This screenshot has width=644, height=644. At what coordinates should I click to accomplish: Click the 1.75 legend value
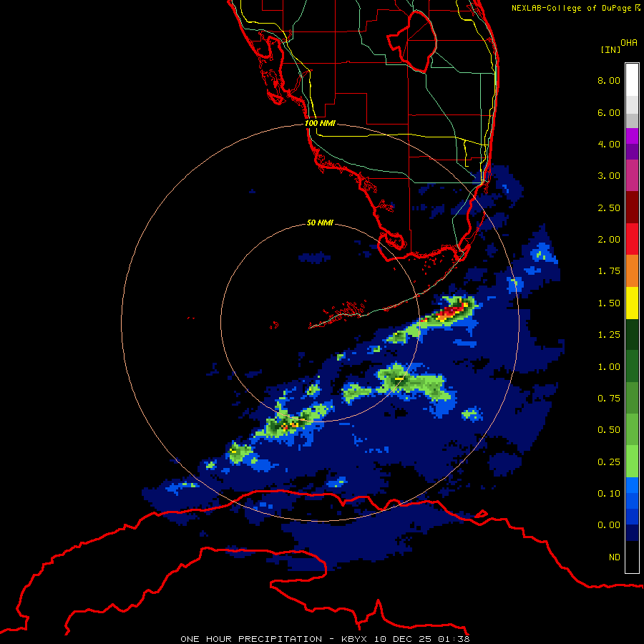pos(609,271)
